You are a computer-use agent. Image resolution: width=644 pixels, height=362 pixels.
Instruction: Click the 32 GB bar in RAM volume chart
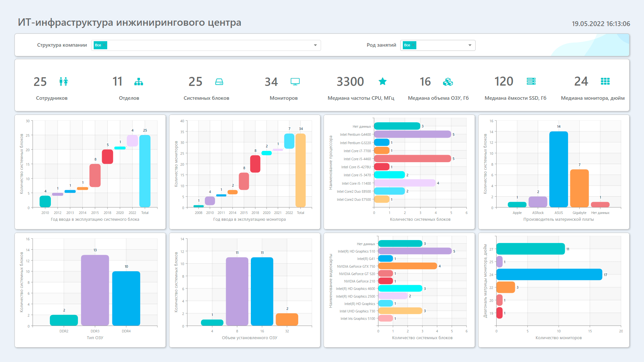[x=287, y=320]
